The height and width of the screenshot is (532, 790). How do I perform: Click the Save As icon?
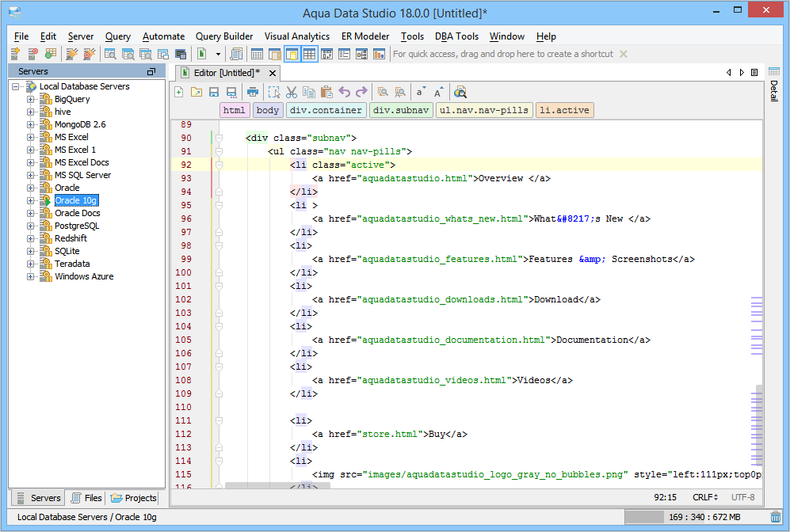231,92
